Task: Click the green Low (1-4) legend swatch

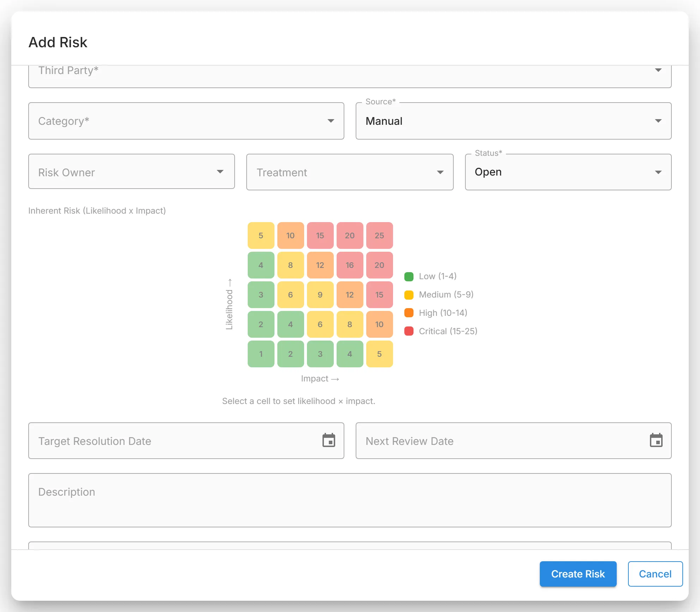Action: pyautogui.click(x=409, y=276)
